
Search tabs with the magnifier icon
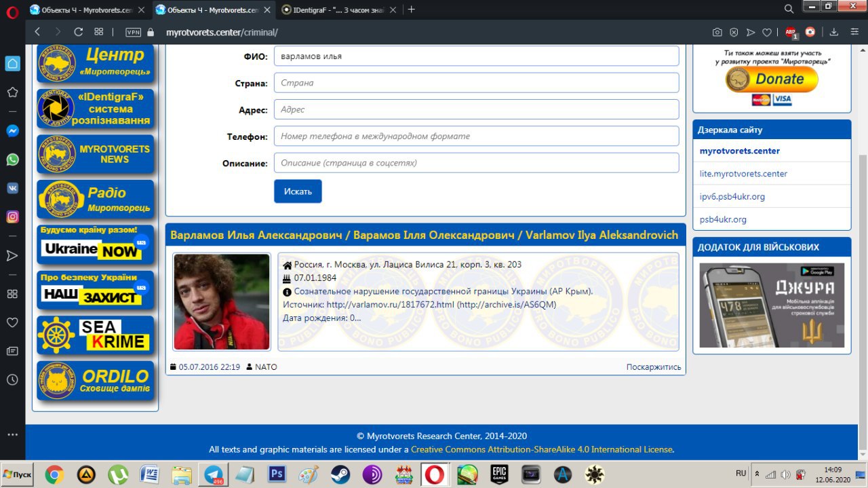click(x=789, y=9)
